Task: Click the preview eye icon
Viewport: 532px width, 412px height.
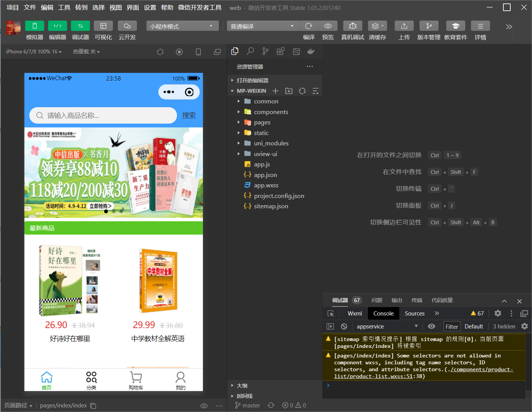Action: click(328, 26)
